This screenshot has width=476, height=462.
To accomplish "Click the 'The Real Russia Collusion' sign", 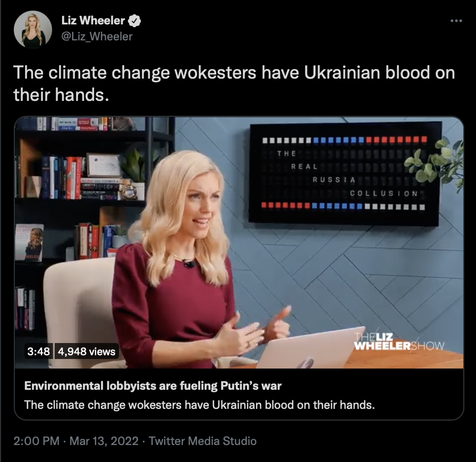I will coord(344,174).
